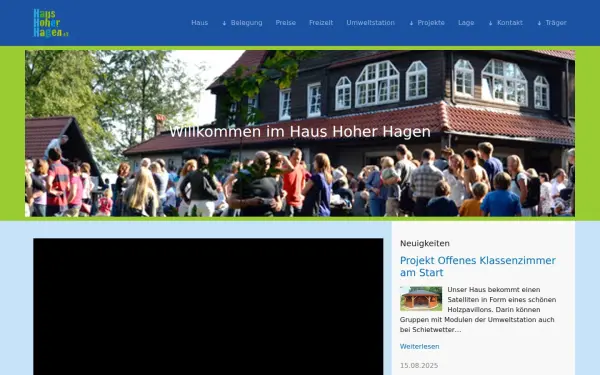Follow the Weiterlesen link
This screenshot has height=375, width=600.
(419, 346)
